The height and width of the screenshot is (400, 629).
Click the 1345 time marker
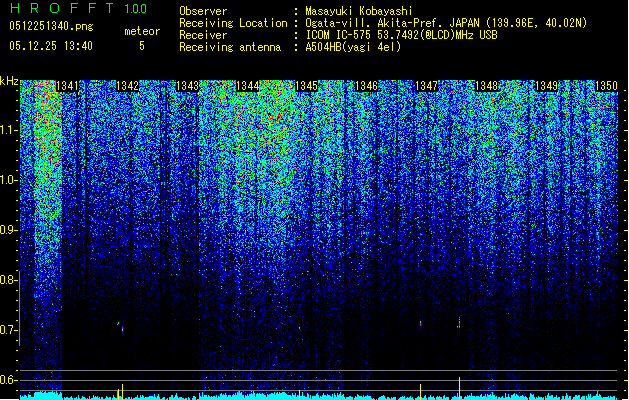tap(306, 86)
